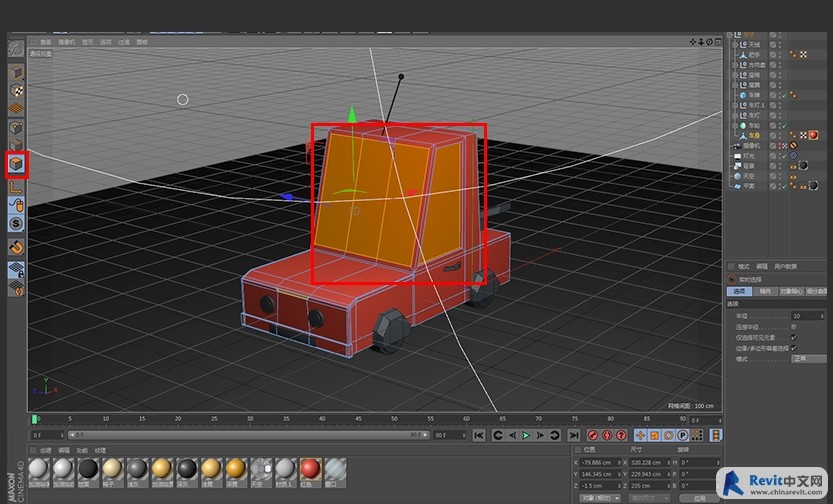Step to next frame button
The width and height of the screenshot is (833, 504).
click(x=540, y=435)
